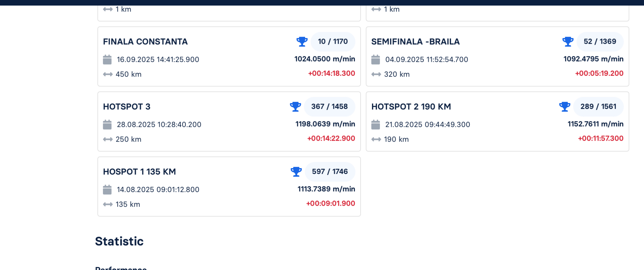Click calendar icon beside 21.08.2025 date

coord(376,125)
